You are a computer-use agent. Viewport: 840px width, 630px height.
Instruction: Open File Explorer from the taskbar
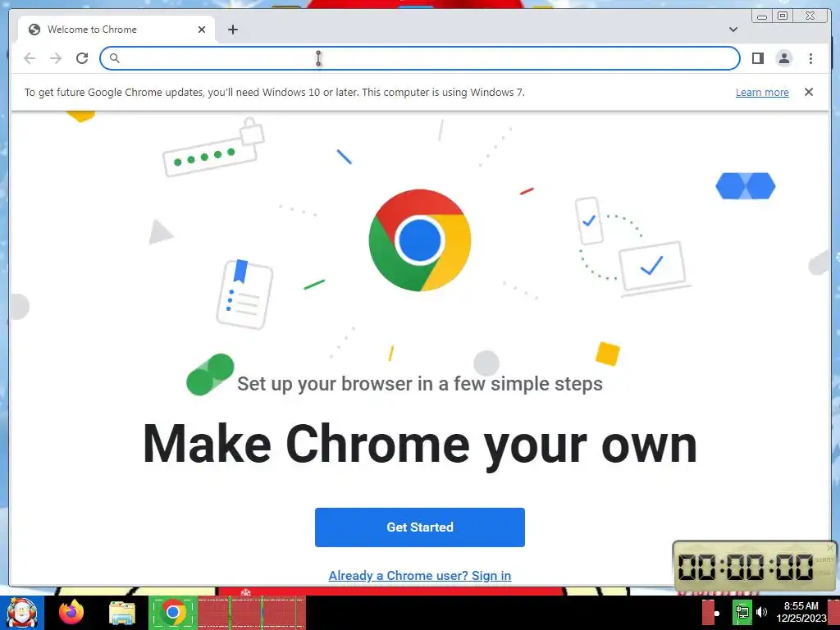coord(122,613)
